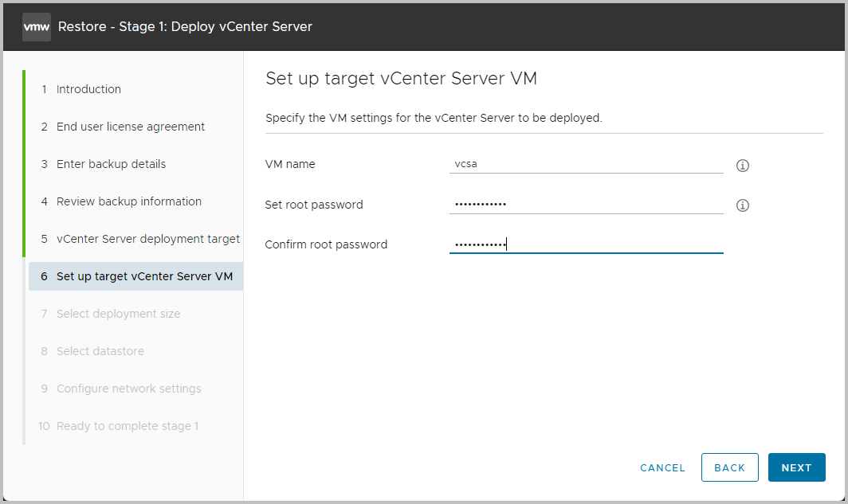Image resolution: width=848 pixels, height=504 pixels.
Task: Open the Ready to complete stage 1 step
Action: [x=128, y=425]
